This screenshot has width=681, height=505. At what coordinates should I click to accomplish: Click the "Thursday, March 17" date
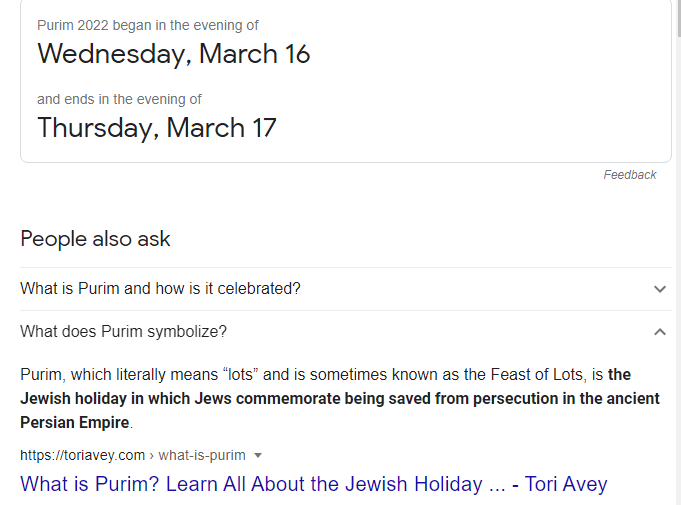[x=156, y=128]
